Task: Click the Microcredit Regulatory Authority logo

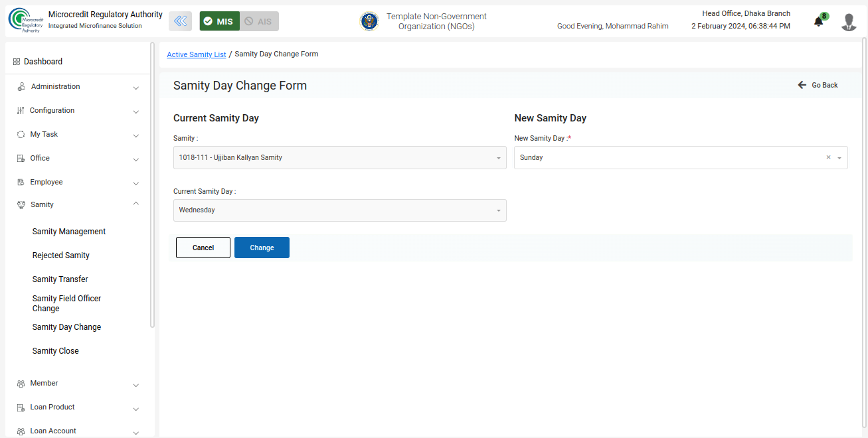Action: [x=26, y=21]
